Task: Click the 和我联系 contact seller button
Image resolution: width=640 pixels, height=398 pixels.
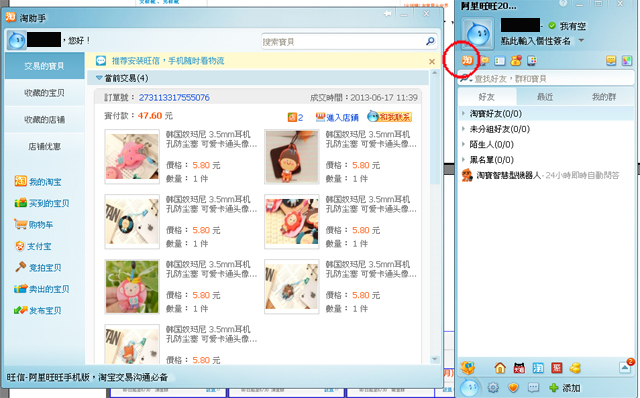Action: coord(389,117)
